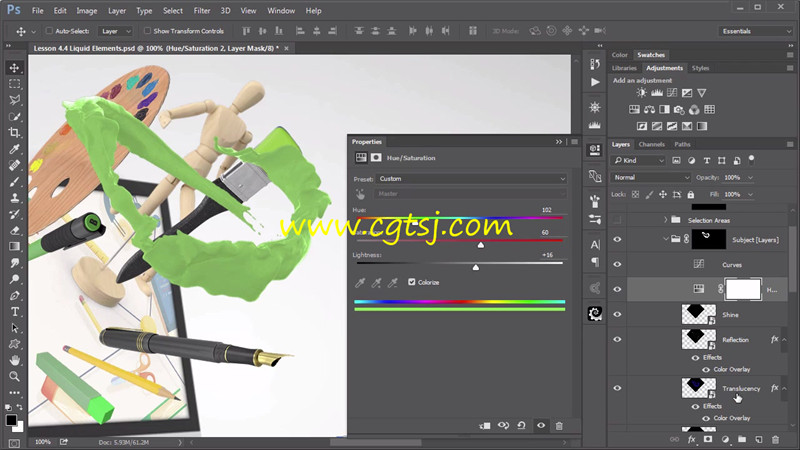800x450 pixels.
Task: Select the Zoom tool
Action: (x=14, y=377)
